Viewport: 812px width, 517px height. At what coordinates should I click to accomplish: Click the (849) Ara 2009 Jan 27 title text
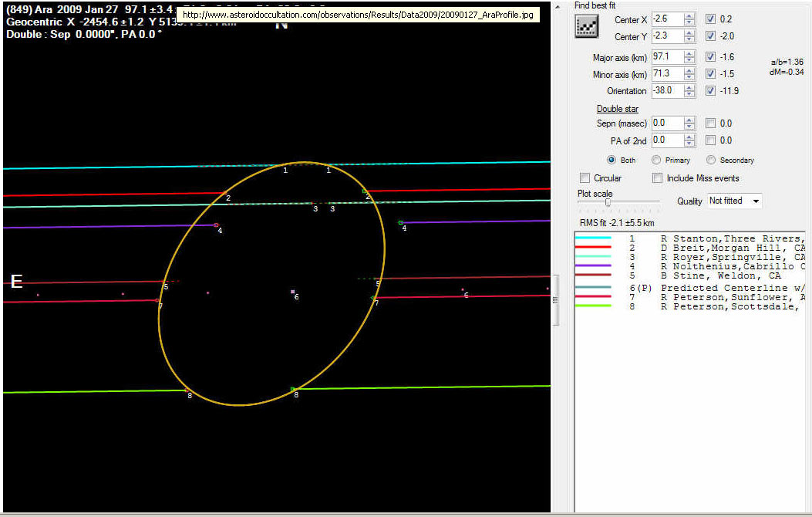click(62, 9)
